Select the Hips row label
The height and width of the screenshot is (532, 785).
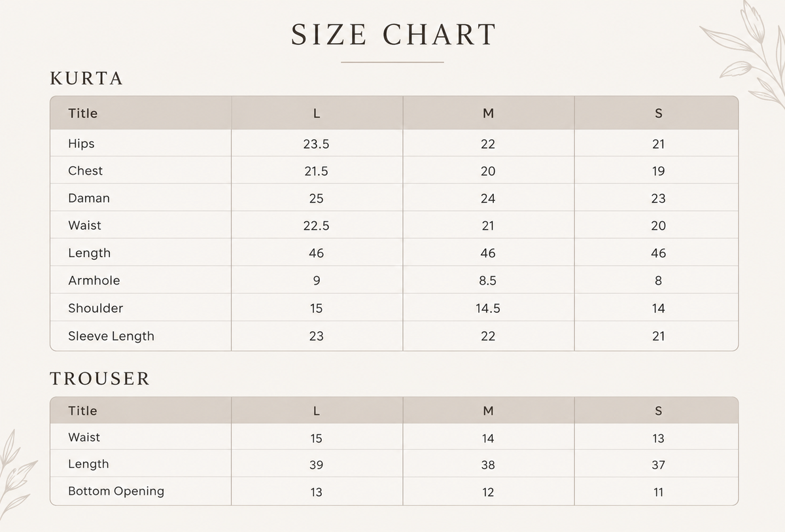point(81,144)
